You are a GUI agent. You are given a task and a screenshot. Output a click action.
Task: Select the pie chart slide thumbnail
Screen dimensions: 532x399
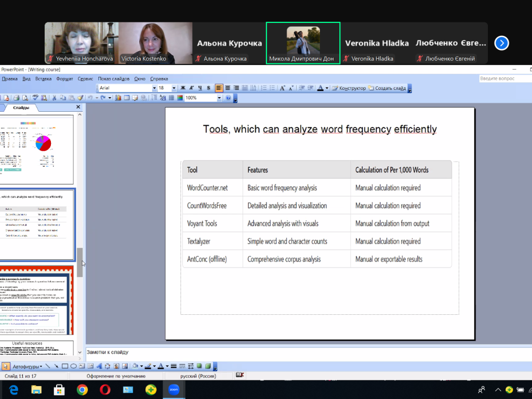pos(36,149)
